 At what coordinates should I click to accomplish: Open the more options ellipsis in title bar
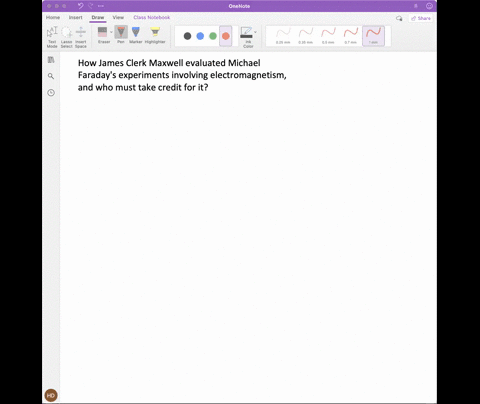(101, 6)
